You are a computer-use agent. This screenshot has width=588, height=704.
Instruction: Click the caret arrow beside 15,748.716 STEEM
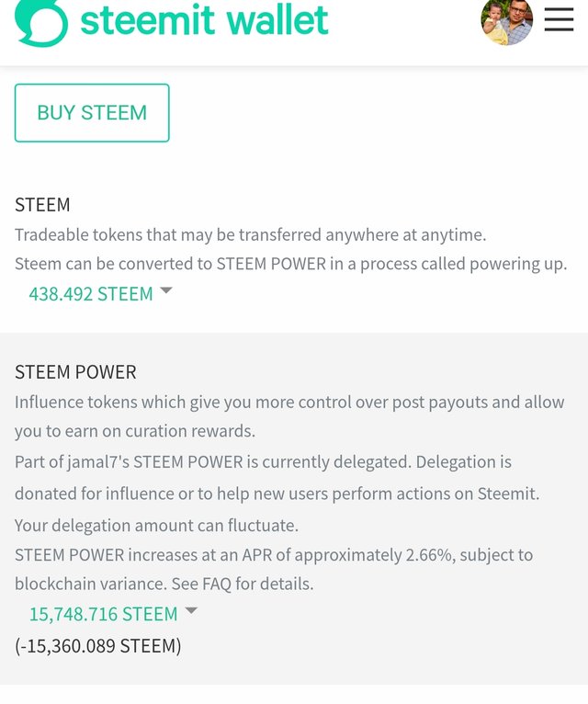(x=191, y=610)
